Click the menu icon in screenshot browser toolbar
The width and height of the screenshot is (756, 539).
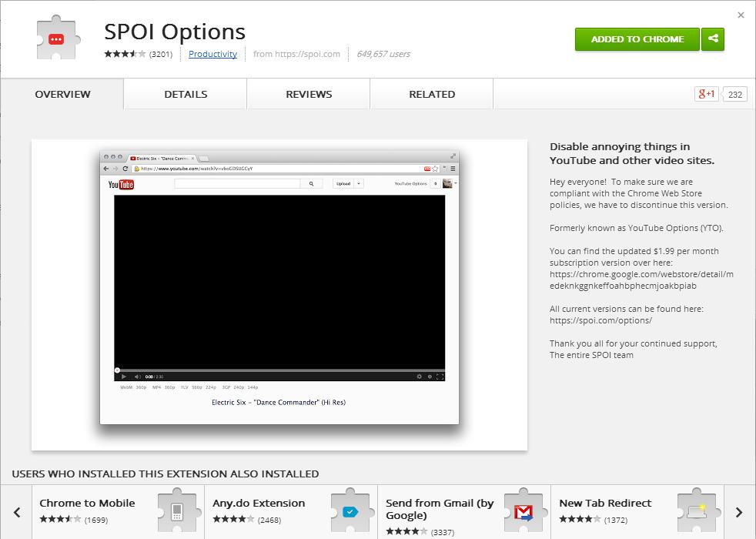click(x=453, y=169)
